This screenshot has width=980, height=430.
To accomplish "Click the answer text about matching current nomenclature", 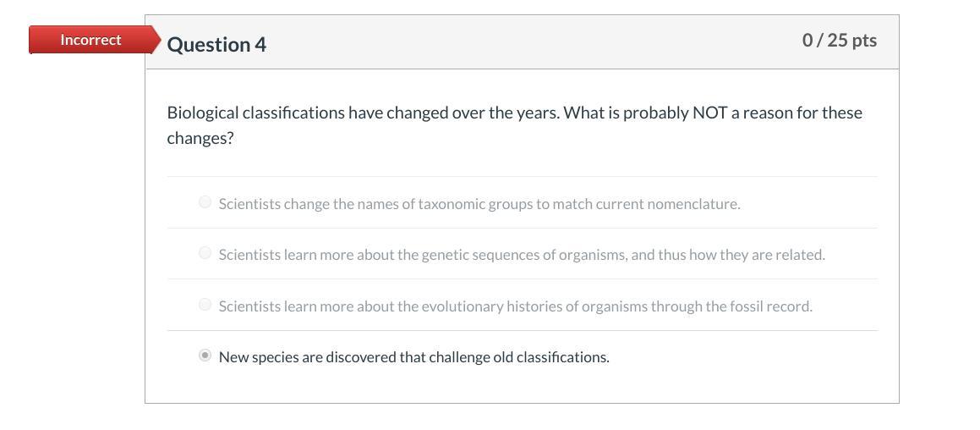I will point(479,204).
